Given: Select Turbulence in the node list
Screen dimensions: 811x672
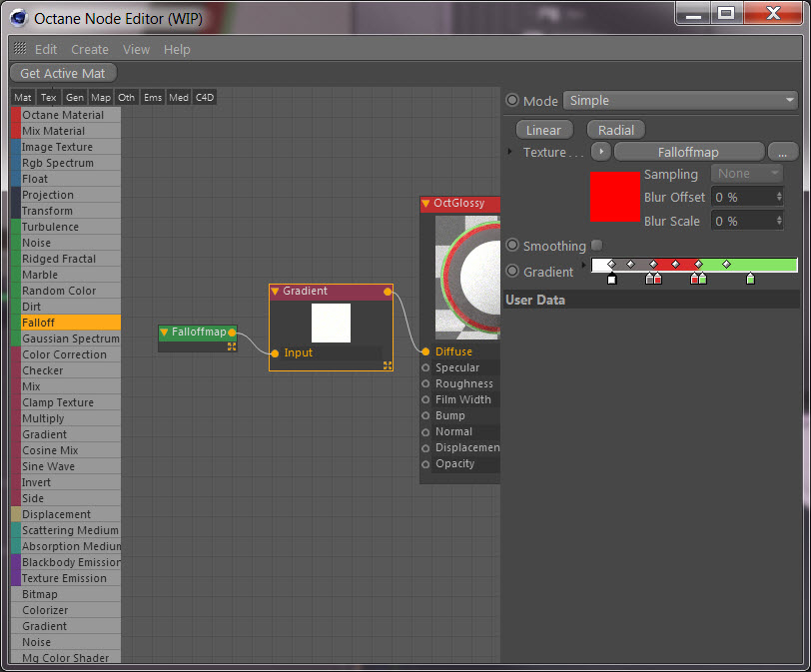Looking at the screenshot, I should click(x=66, y=227).
